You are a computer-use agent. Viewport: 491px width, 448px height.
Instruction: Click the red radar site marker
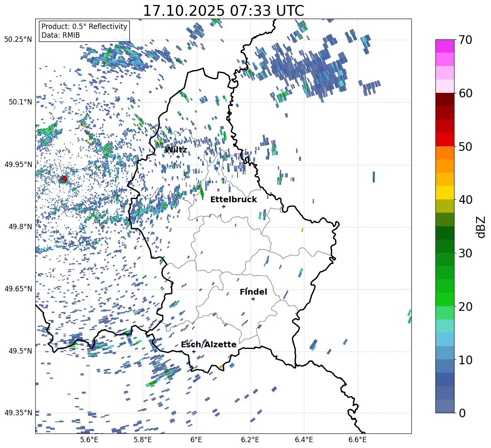(x=64, y=179)
